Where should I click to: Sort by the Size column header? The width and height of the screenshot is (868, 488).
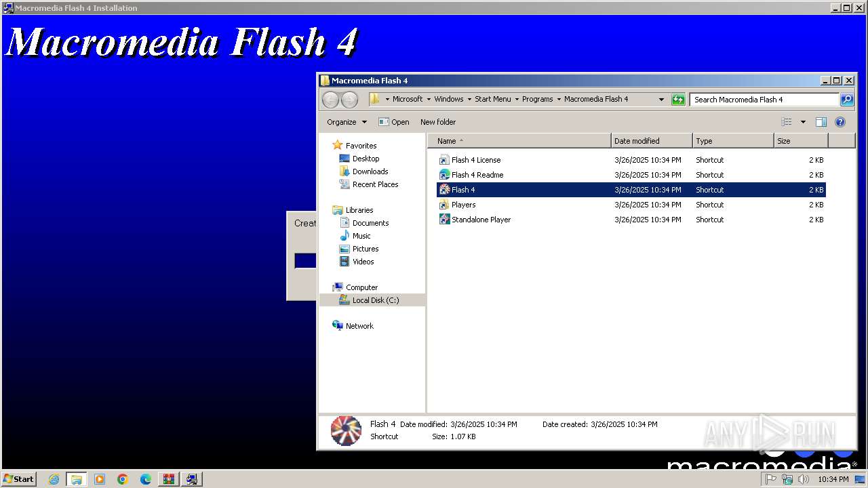point(801,141)
